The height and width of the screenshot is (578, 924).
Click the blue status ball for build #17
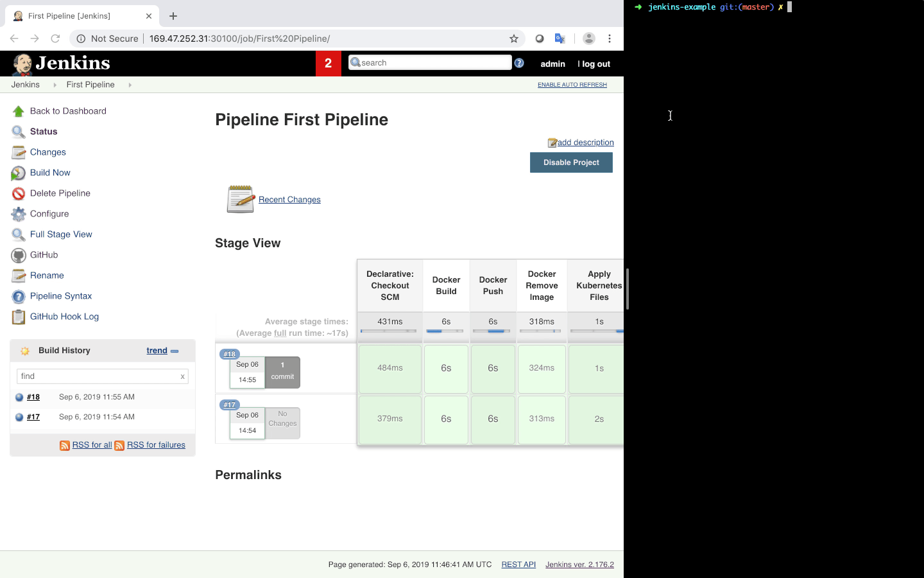[19, 417]
